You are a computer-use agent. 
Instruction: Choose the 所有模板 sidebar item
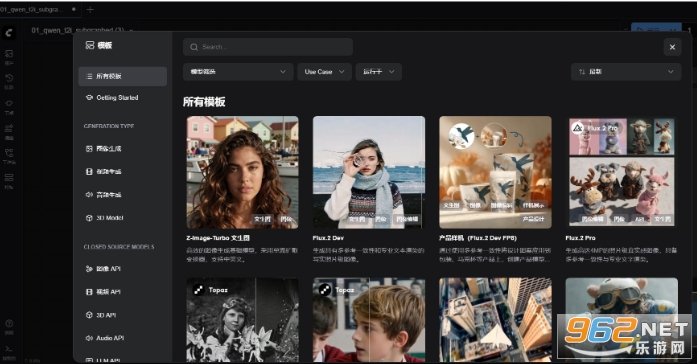pyautogui.click(x=123, y=76)
